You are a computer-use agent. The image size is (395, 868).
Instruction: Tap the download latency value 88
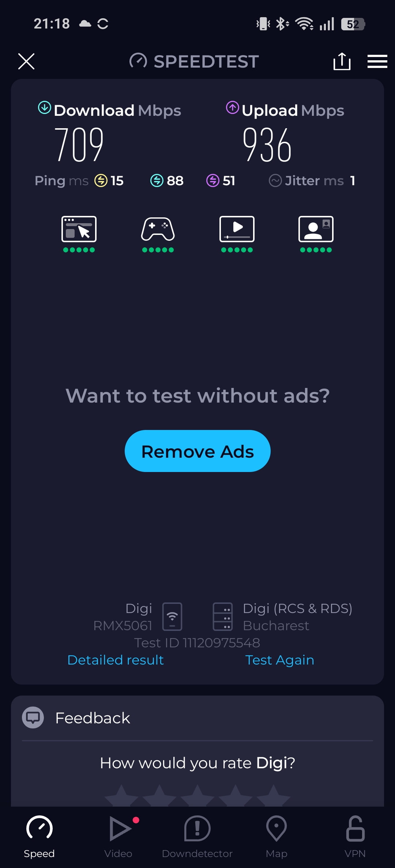[x=175, y=180]
